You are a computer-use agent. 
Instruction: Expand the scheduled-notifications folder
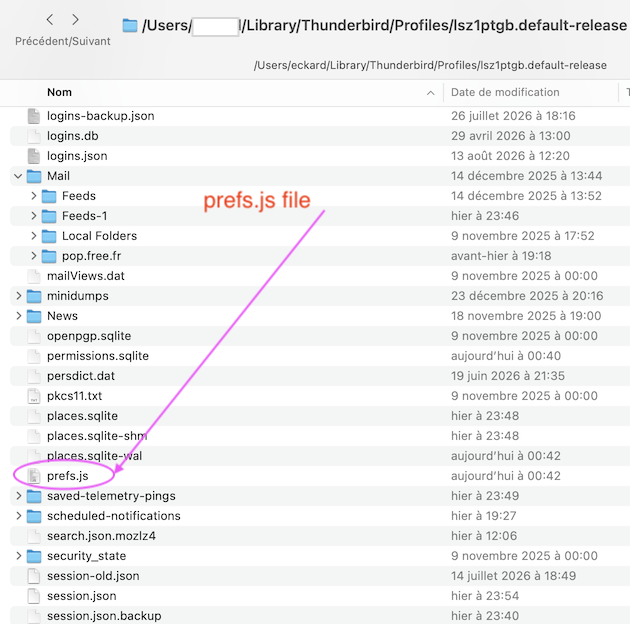(18, 516)
